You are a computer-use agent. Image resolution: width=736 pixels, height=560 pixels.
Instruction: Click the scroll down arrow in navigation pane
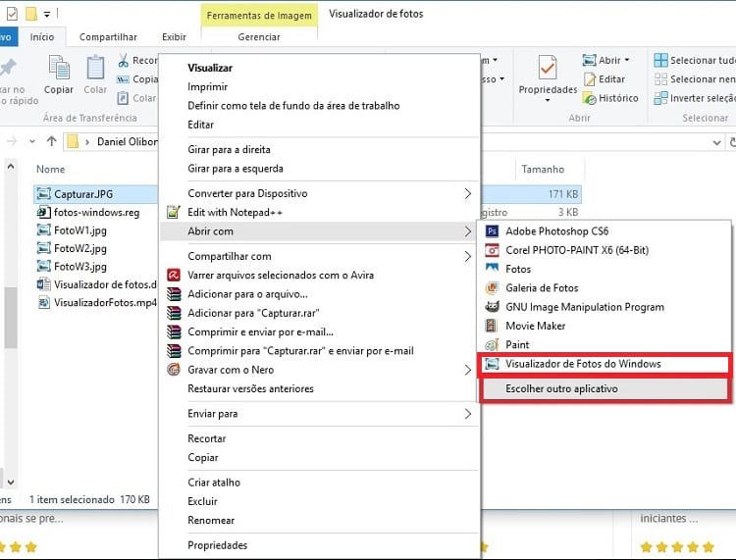pyautogui.click(x=11, y=482)
